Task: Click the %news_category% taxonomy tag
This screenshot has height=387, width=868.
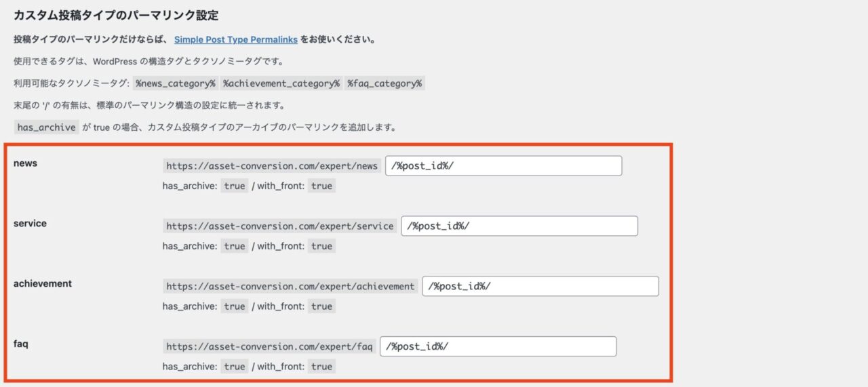Action: pyautogui.click(x=176, y=83)
